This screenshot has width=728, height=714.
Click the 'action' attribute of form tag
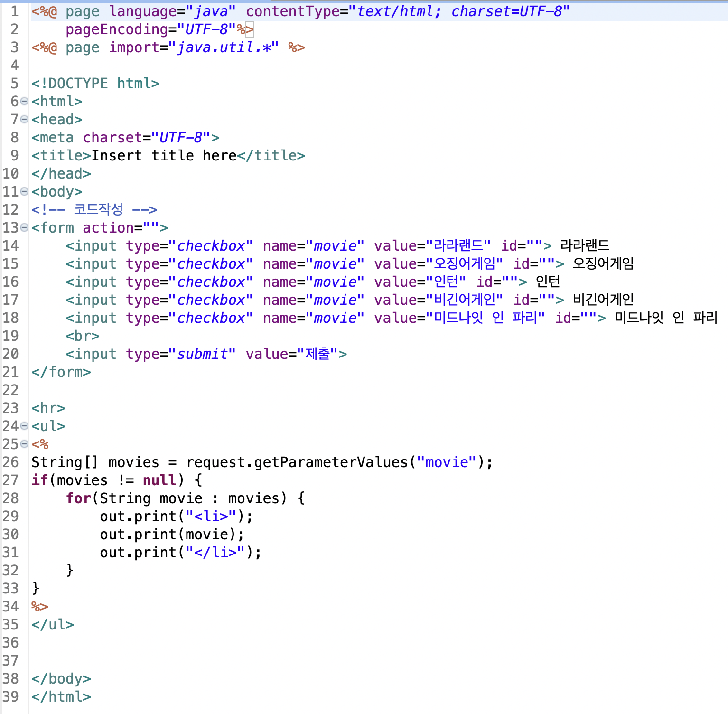[108, 228]
